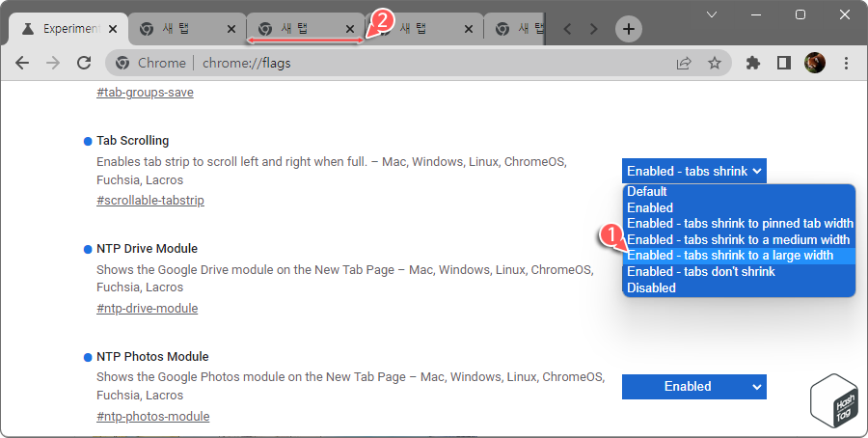The width and height of the screenshot is (868, 438).
Task: Open the side panel icon
Action: (x=784, y=63)
